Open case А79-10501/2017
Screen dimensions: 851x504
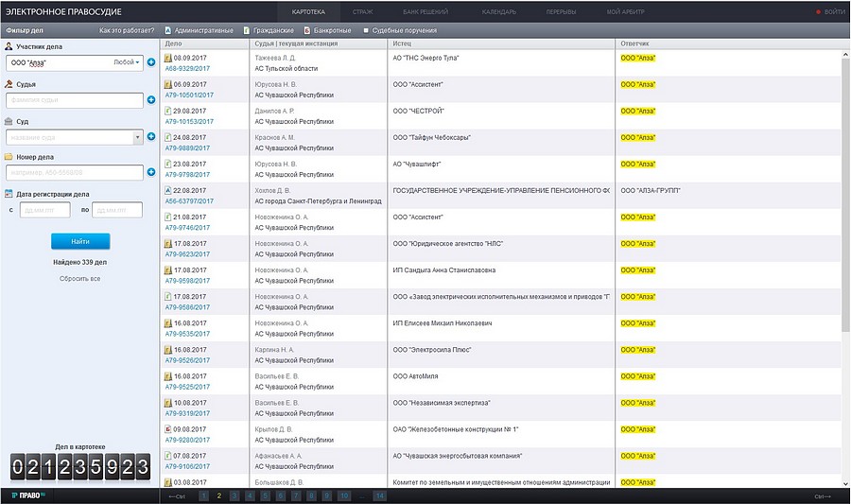tap(189, 95)
